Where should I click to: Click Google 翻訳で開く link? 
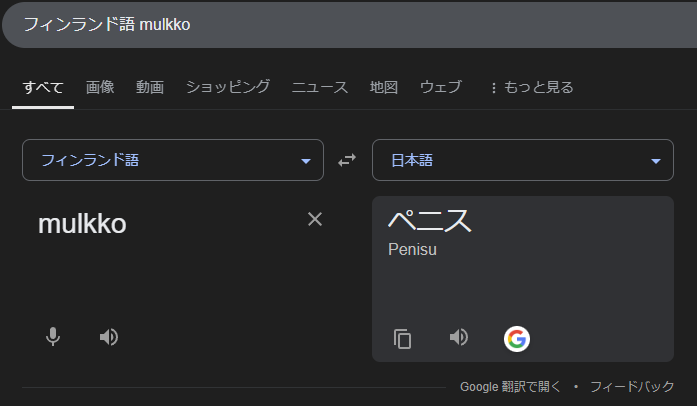(510, 386)
